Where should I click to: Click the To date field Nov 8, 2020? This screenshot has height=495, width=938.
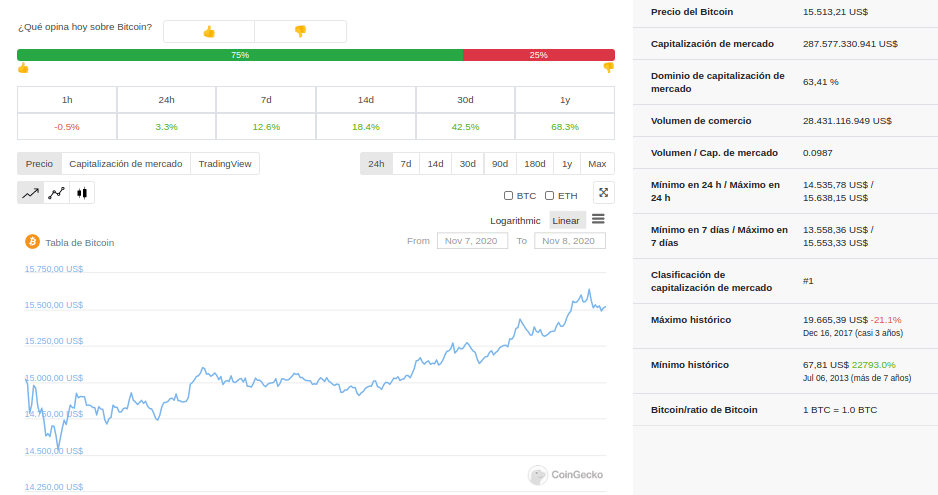point(570,241)
